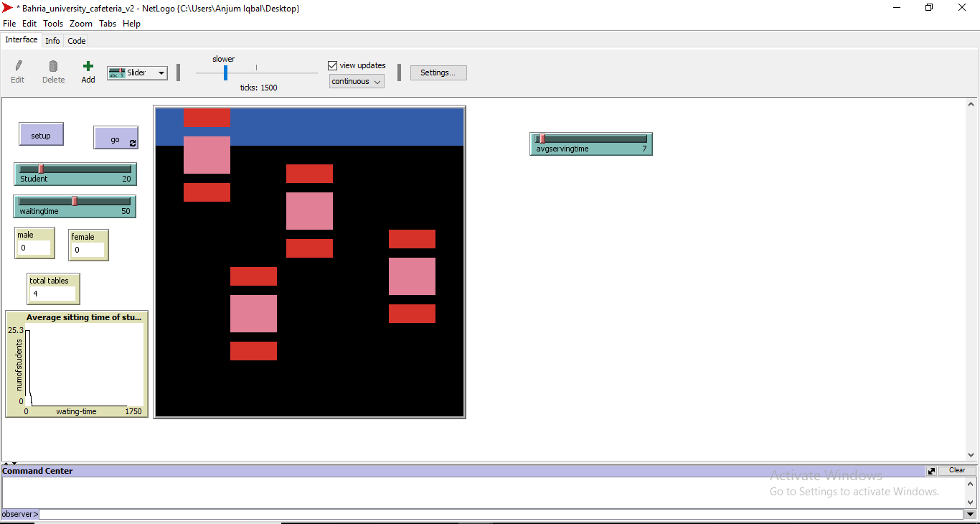Screen dimensions: 980x524
Task: Click the green Add plus icon
Action: click(x=88, y=66)
